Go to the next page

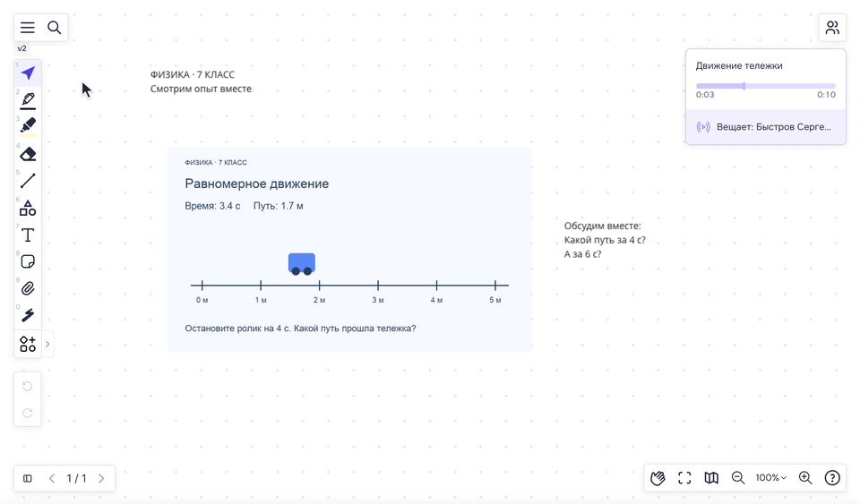101,478
